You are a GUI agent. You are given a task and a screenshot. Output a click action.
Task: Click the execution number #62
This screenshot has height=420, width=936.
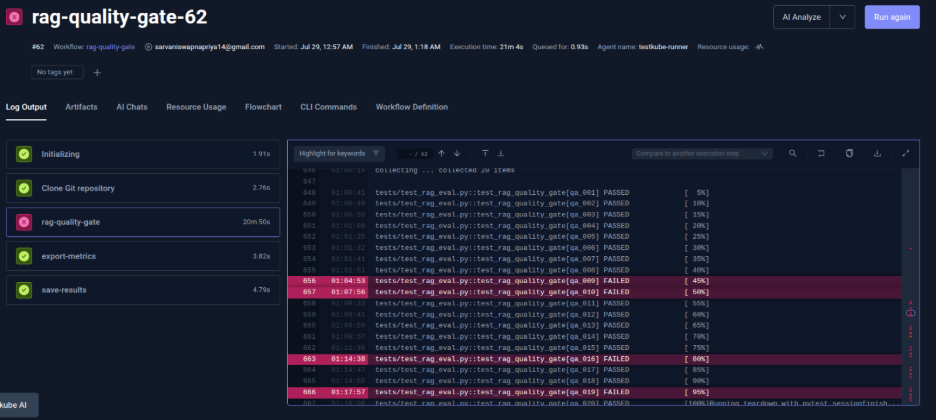pyautogui.click(x=38, y=47)
